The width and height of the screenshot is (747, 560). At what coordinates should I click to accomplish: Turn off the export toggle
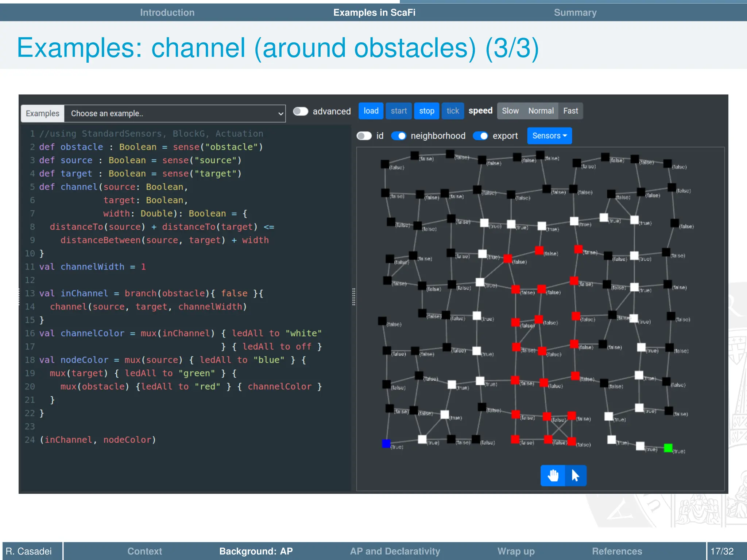(480, 136)
